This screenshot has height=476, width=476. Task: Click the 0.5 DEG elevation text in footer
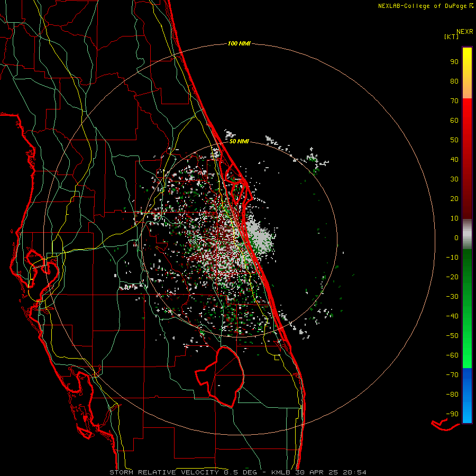click(241, 472)
